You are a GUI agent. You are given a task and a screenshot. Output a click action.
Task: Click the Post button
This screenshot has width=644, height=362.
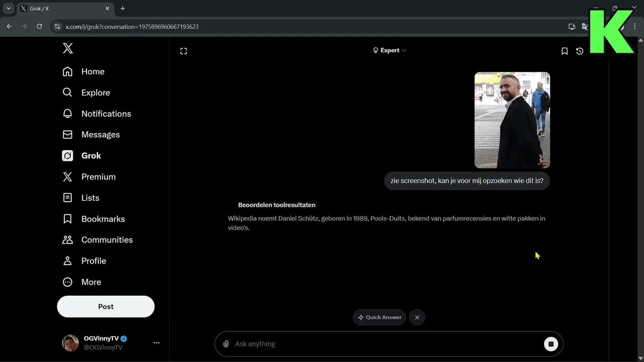click(106, 307)
